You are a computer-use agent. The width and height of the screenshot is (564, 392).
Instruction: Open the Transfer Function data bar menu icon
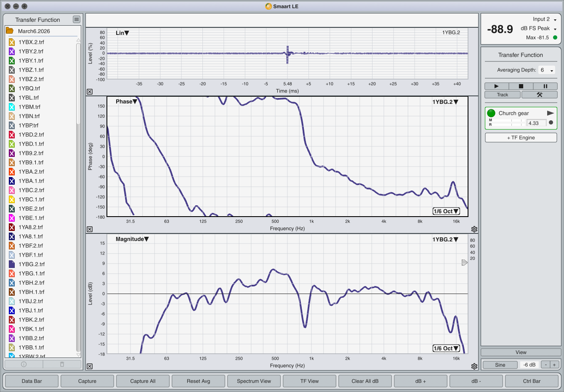76,19
